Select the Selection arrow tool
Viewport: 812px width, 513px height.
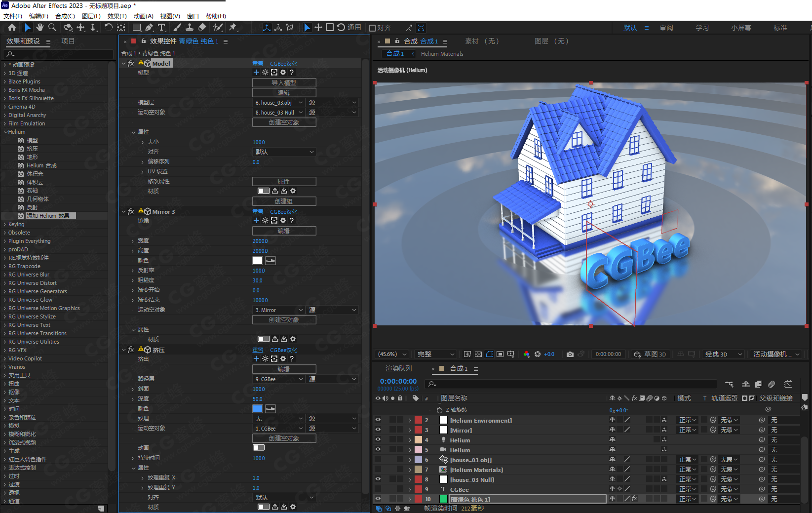coord(28,28)
